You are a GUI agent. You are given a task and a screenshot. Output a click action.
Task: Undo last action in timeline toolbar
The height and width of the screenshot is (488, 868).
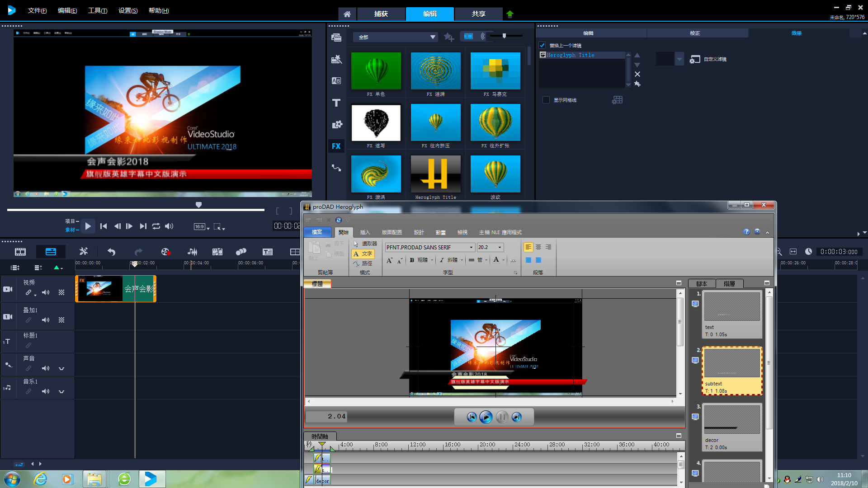(x=111, y=252)
